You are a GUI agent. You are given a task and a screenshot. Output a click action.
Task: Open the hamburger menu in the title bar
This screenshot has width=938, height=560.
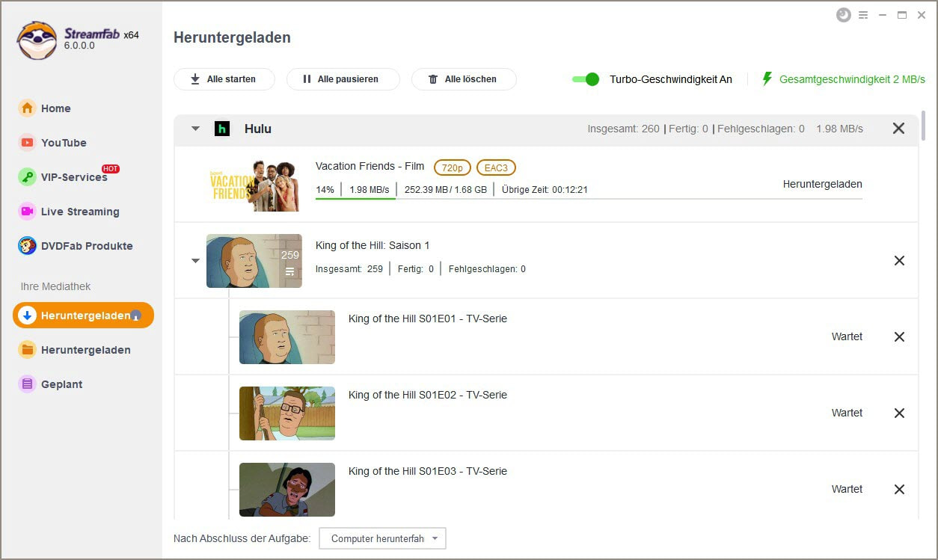coord(863,15)
